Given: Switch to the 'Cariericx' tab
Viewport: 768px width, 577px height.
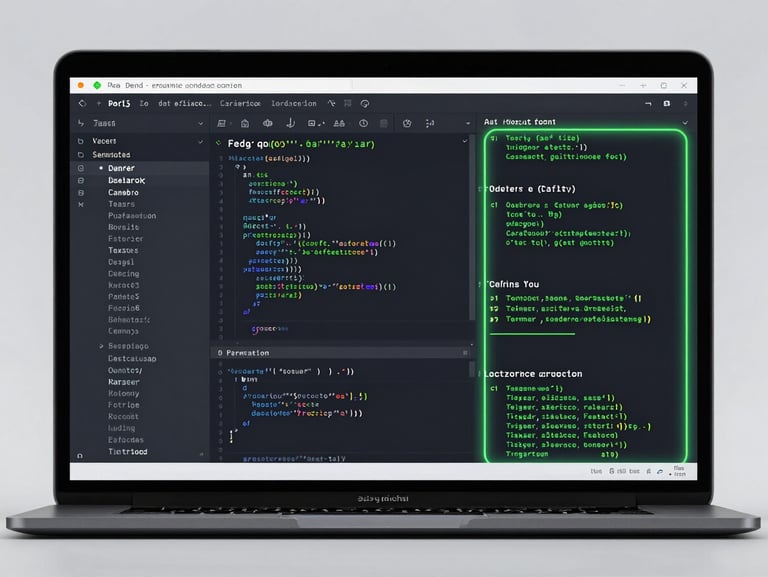Looking at the screenshot, I should (x=240, y=103).
